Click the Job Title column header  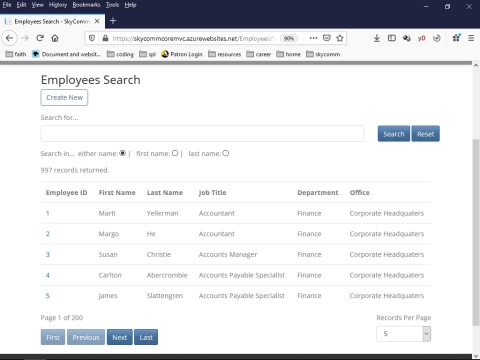tap(212, 193)
